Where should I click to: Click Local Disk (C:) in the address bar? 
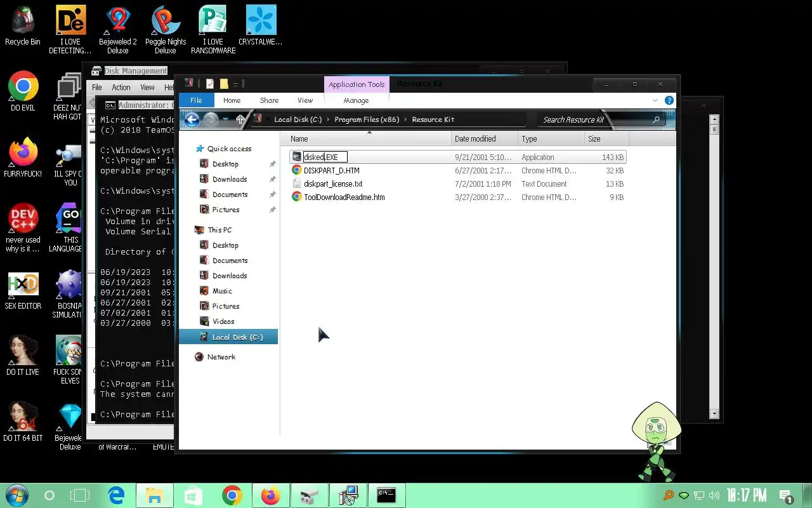[298, 119]
